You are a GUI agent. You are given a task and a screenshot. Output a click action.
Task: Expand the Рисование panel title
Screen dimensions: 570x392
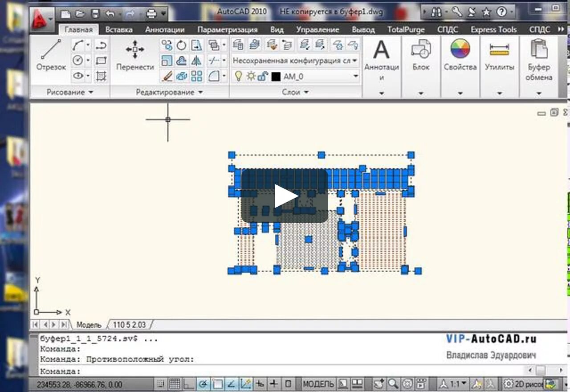pos(70,92)
